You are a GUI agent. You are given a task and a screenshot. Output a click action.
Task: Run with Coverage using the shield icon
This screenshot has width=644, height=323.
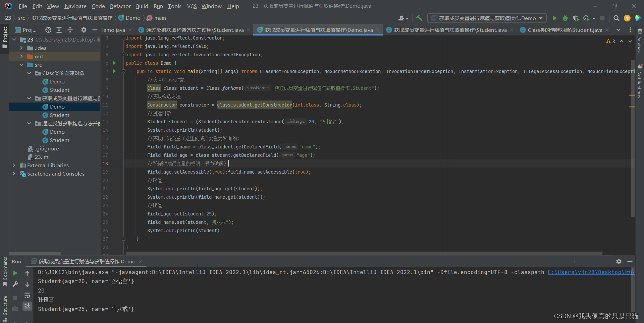coord(576,18)
